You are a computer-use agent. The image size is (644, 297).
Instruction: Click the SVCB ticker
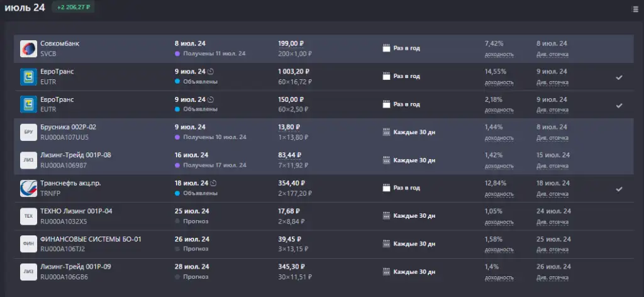tap(48, 54)
